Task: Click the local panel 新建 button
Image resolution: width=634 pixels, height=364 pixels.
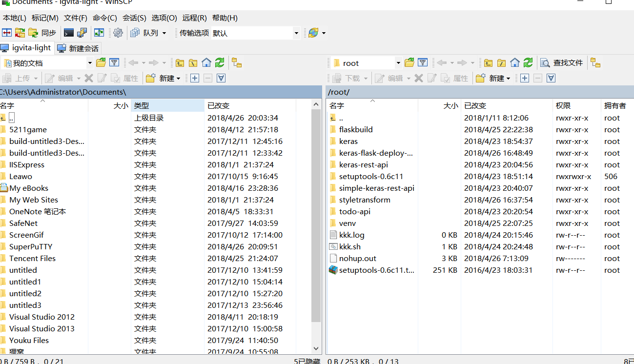Action: pyautogui.click(x=163, y=78)
